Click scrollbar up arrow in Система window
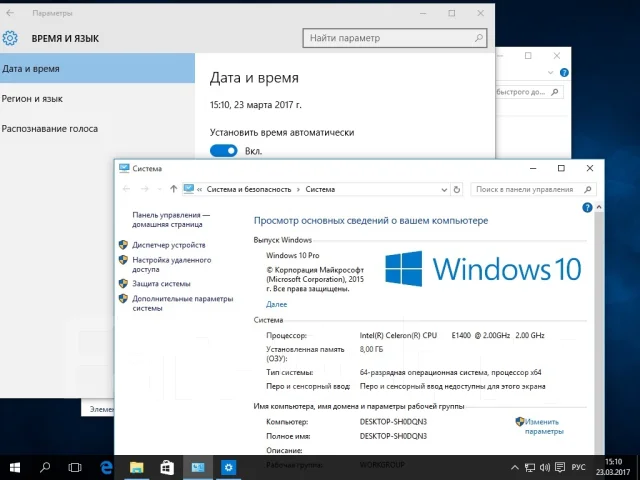 (599, 207)
